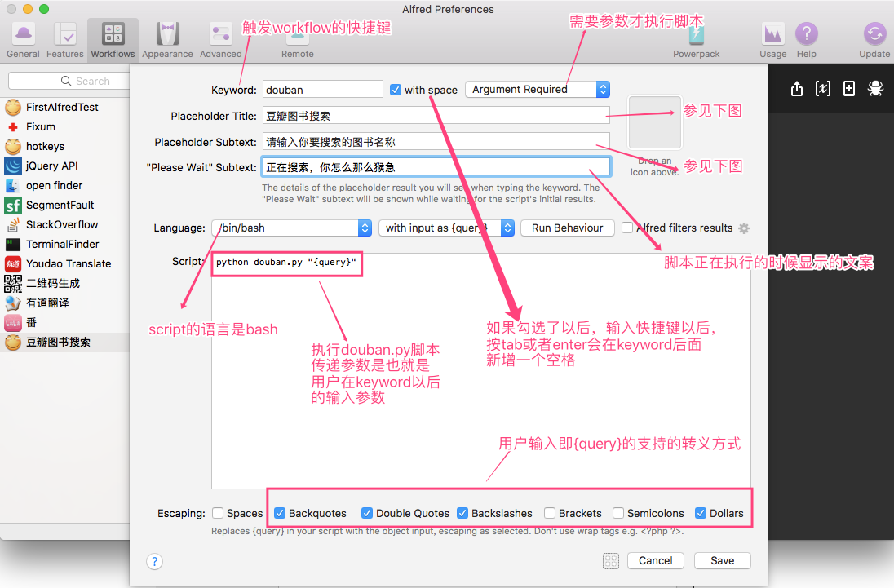Click the Keyword input field
894x588 pixels.
point(323,90)
